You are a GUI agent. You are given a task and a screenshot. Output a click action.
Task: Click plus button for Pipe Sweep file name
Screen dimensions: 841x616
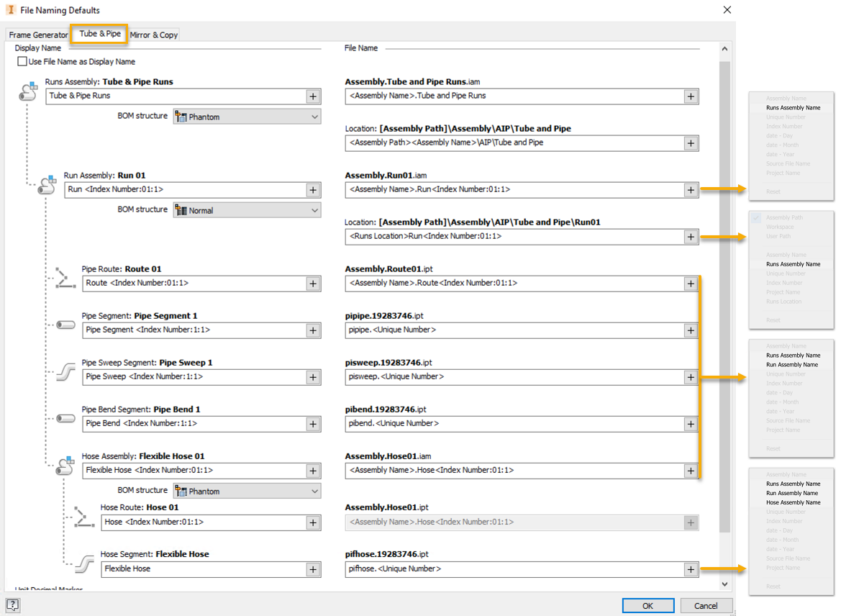coord(691,377)
